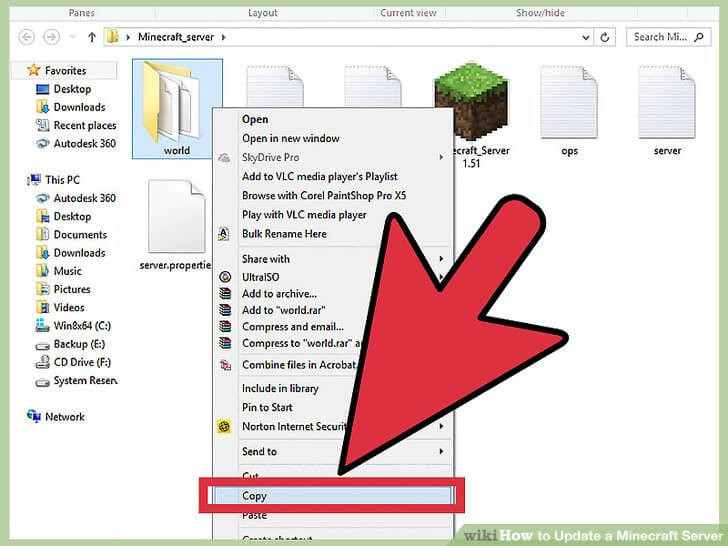Choose Paste in context menu
Screen dimensions: 728x546
coord(254,515)
